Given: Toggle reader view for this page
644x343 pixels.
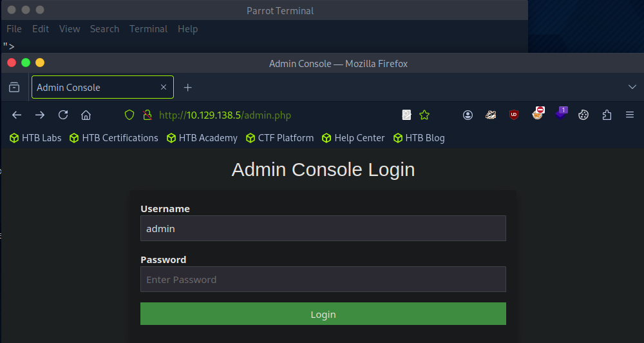Looking at the screenshot, I should [x=406, y=115].
